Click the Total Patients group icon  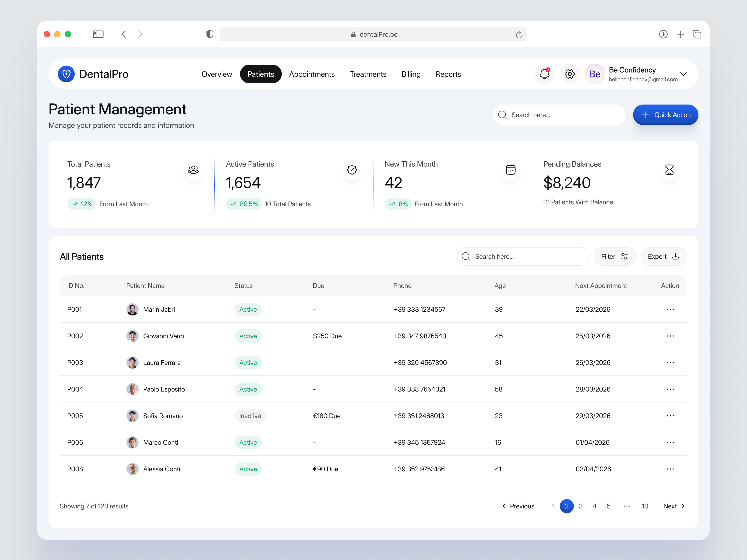[x=193, y=170]
